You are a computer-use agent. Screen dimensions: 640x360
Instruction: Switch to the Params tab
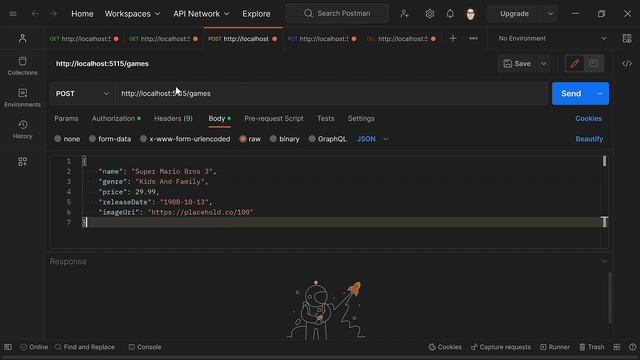coord(66,118)
